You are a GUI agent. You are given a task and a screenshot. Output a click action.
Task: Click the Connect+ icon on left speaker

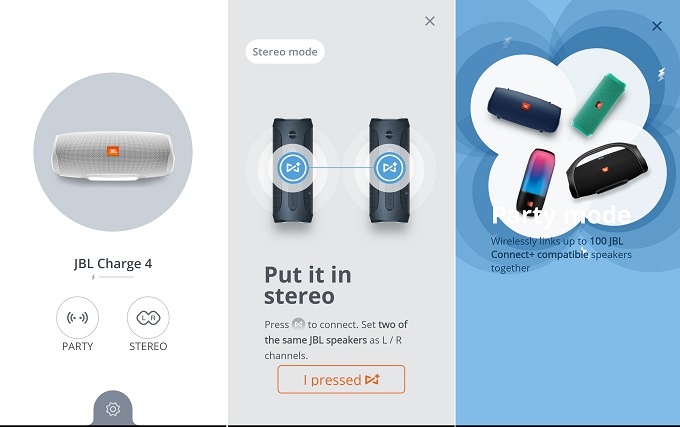pos(293,167)
